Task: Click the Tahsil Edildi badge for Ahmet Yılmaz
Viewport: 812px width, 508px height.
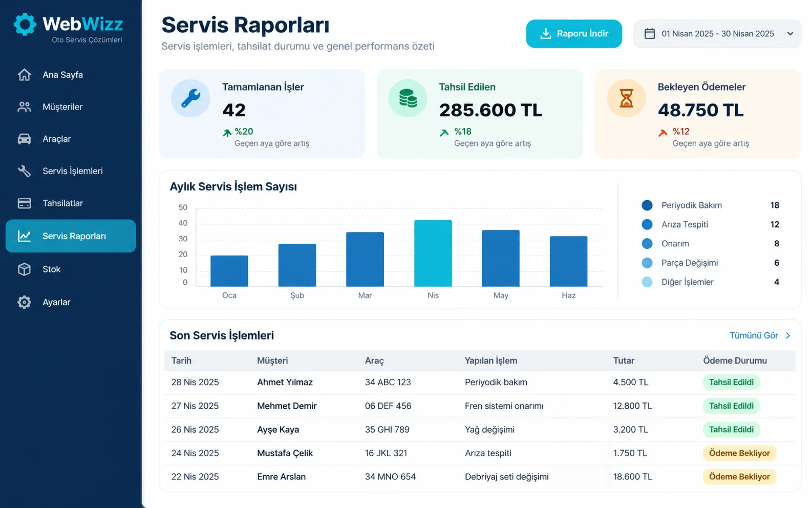Action: tap(731, 382)
